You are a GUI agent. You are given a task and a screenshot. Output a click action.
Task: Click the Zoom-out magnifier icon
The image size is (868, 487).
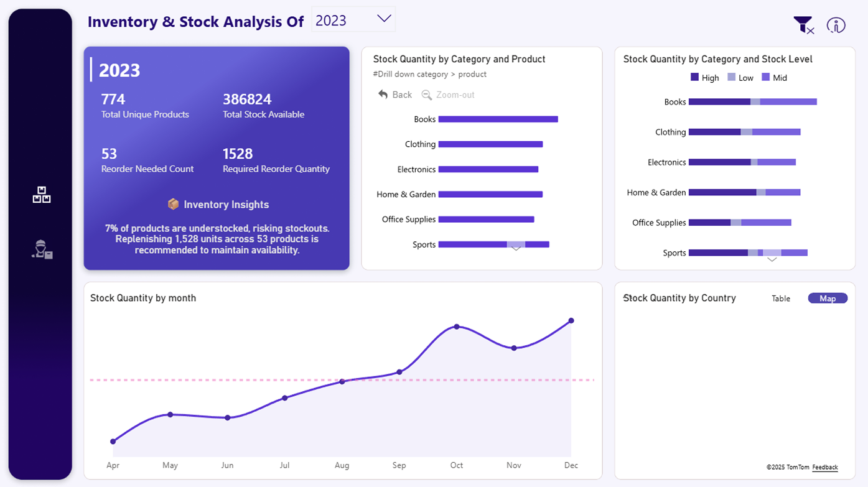(x=427, y=95)
